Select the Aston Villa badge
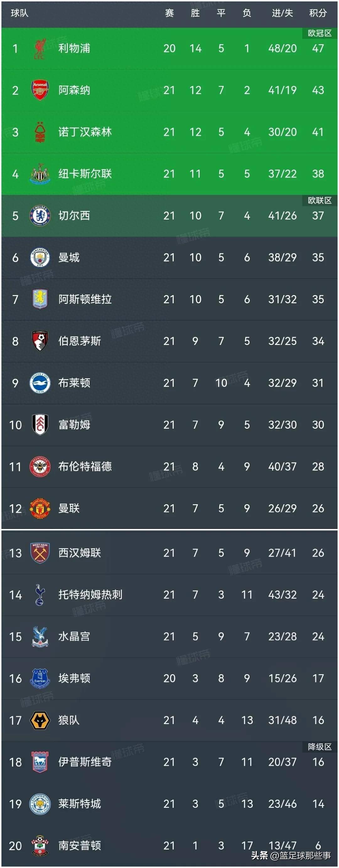The height and width of the screenshot is (868, 339). click(x=40, y=299)
